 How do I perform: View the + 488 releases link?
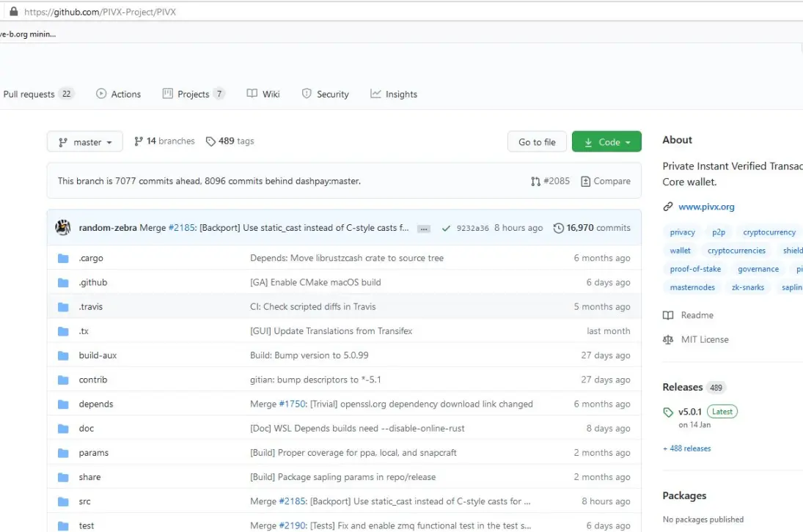(x=686, y=448)
